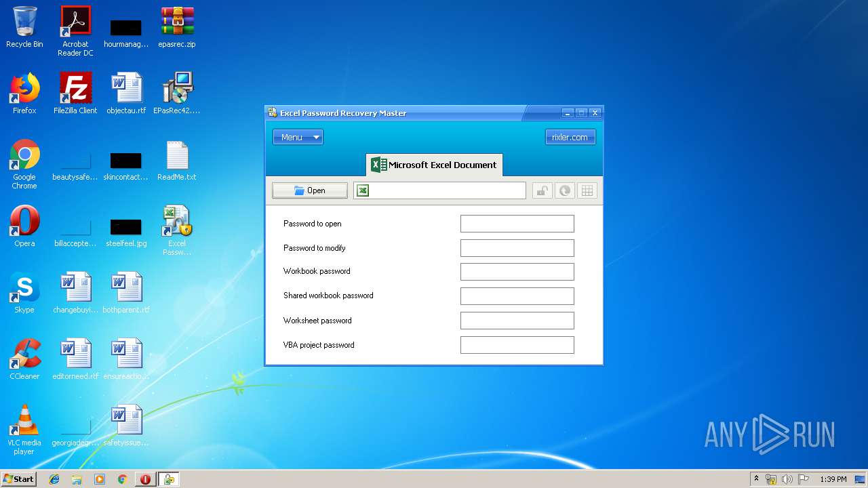Viewport: 868px width, 488px height.
Task: Open Opera from the taskbar
Action: pyautogui.click(x=145, y=479)
